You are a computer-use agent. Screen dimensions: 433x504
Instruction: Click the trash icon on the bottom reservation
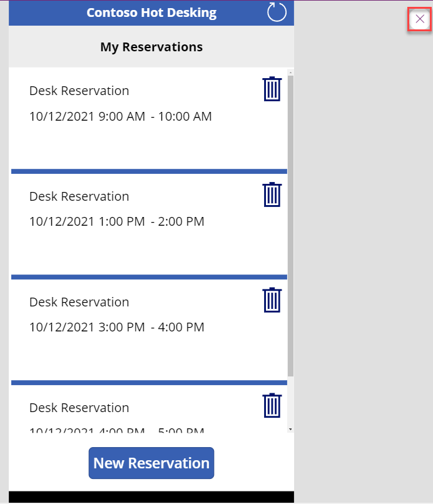tap(272, 405)
